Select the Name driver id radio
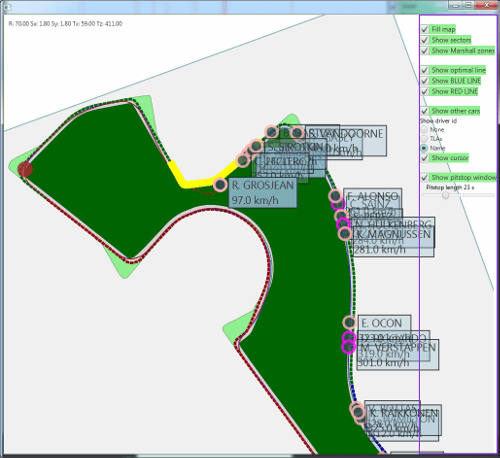Image resolution: width=500 pixels, height=458 pixels. point(424,148)
